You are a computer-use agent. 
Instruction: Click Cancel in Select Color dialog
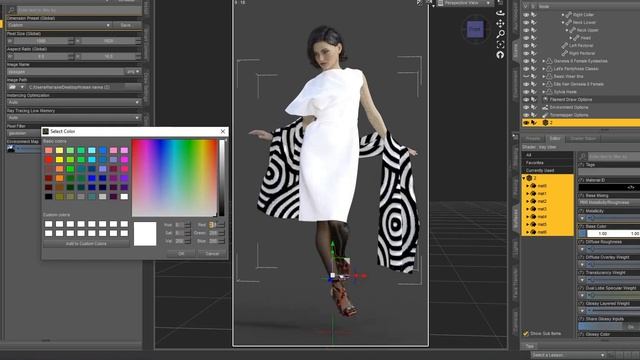pyautogui.click(x=212, y=254)
